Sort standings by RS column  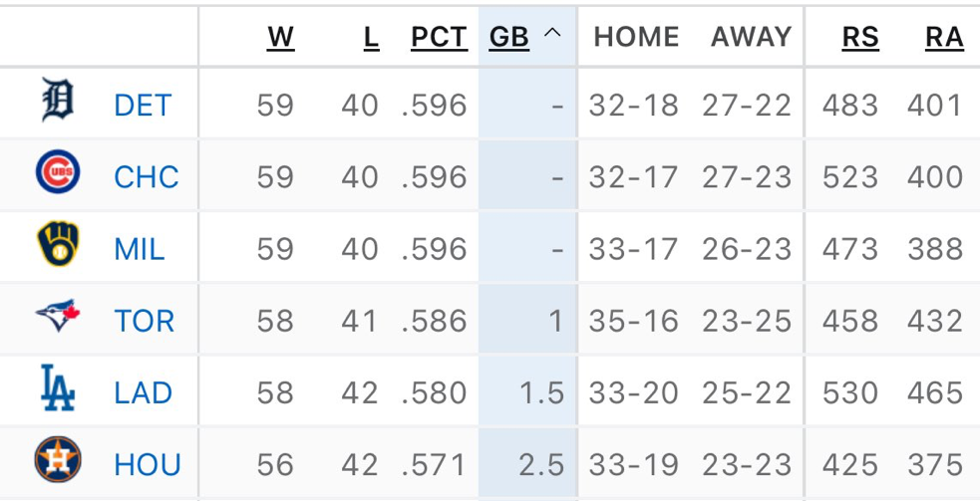click(x=859, y=38)
